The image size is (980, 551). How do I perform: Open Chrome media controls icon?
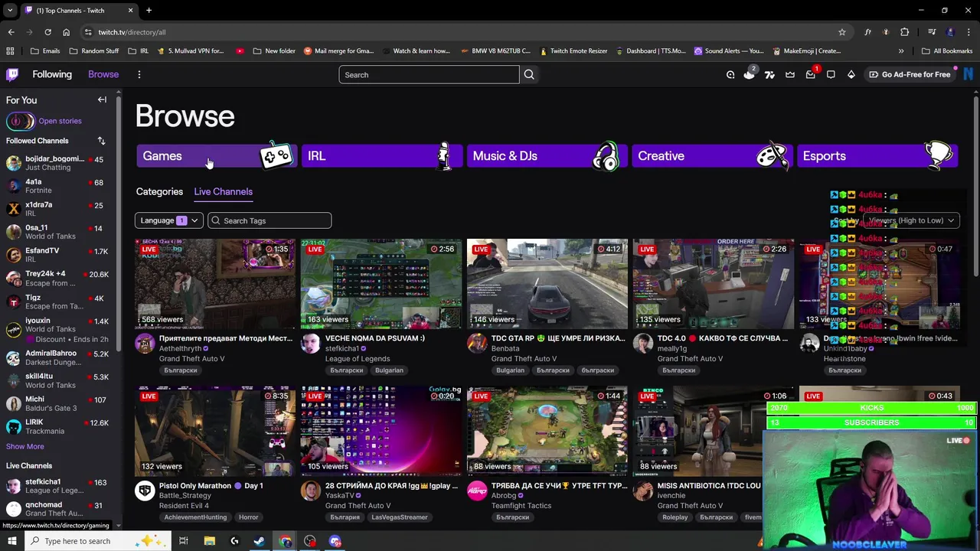click(932, 32)
